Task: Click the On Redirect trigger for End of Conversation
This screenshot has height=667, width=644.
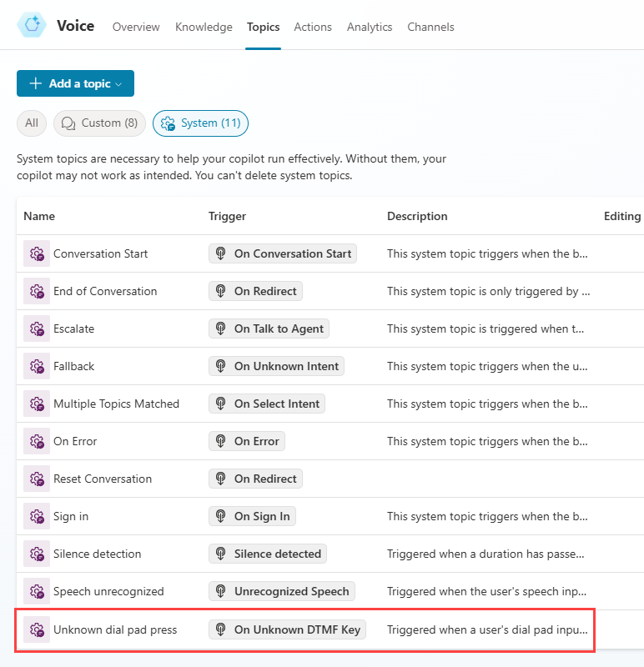Action: [255, 291]
